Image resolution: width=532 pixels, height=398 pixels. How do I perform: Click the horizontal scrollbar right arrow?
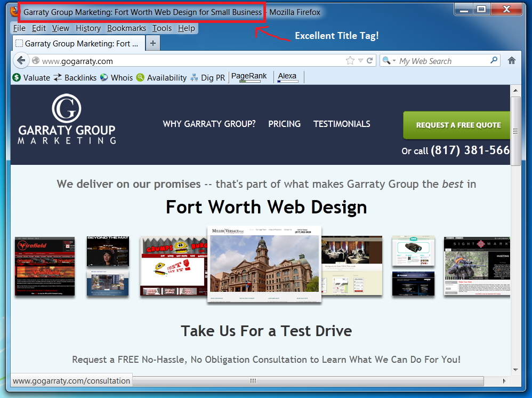coord(504,381)
